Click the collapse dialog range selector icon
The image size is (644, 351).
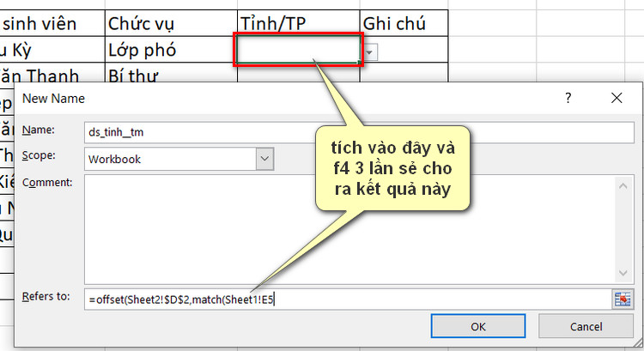[x=623, y=300]
